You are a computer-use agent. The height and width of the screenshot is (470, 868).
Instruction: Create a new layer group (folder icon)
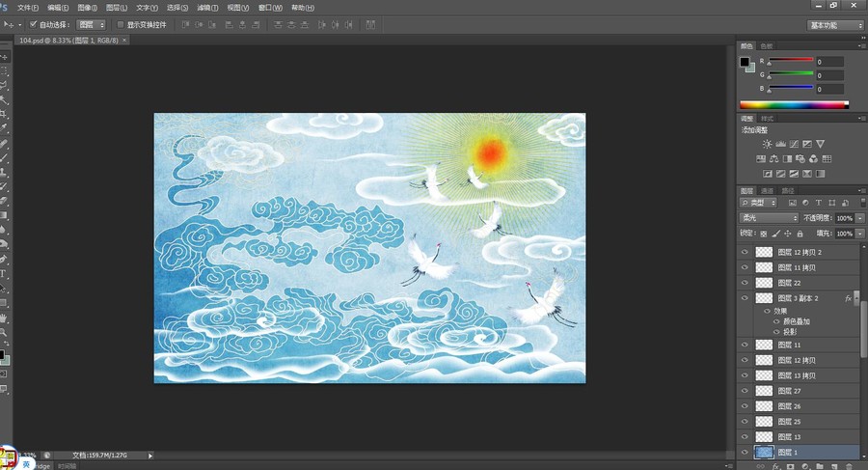820,467
